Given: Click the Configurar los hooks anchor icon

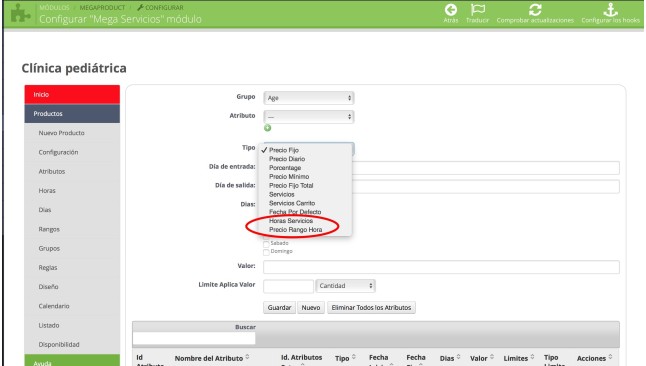Looking at the screenshot, I should pos(611,9).
